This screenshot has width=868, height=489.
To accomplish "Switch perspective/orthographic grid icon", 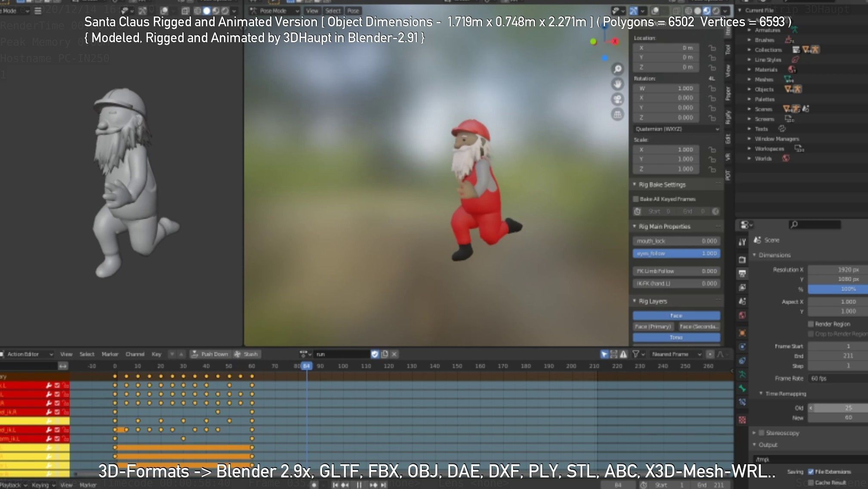I will (618, 114).
